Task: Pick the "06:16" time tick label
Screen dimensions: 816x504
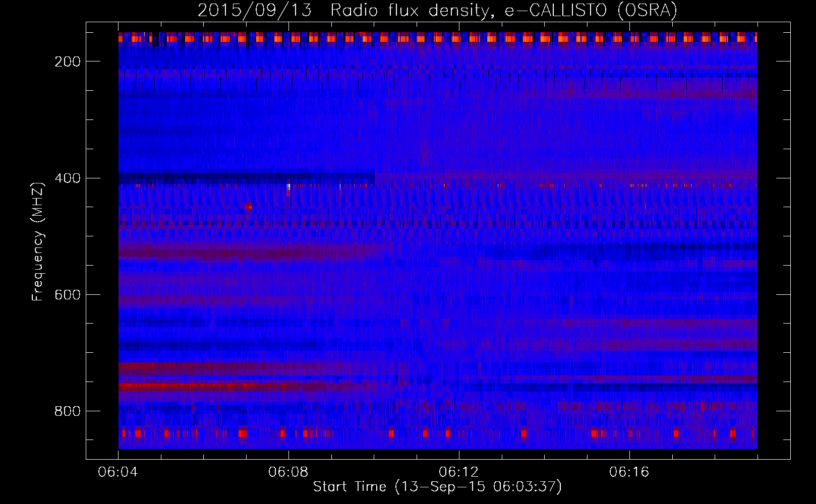Action: coord(629,472)
